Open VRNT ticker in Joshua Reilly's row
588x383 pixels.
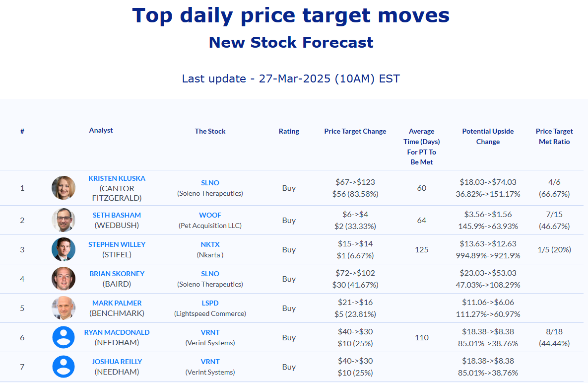(210, 362)
